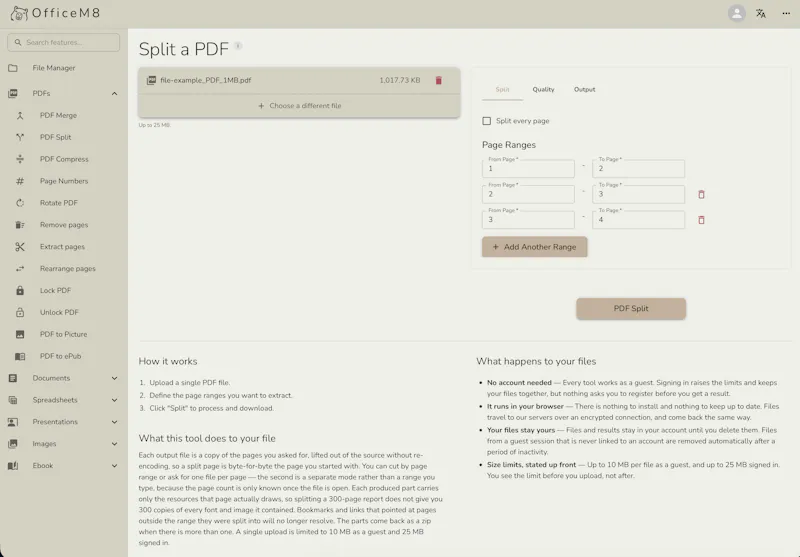Viewport: 800px width, 557px height.
Task: Click the Unlock PDF open padlock icon
Action: (20, 312)
